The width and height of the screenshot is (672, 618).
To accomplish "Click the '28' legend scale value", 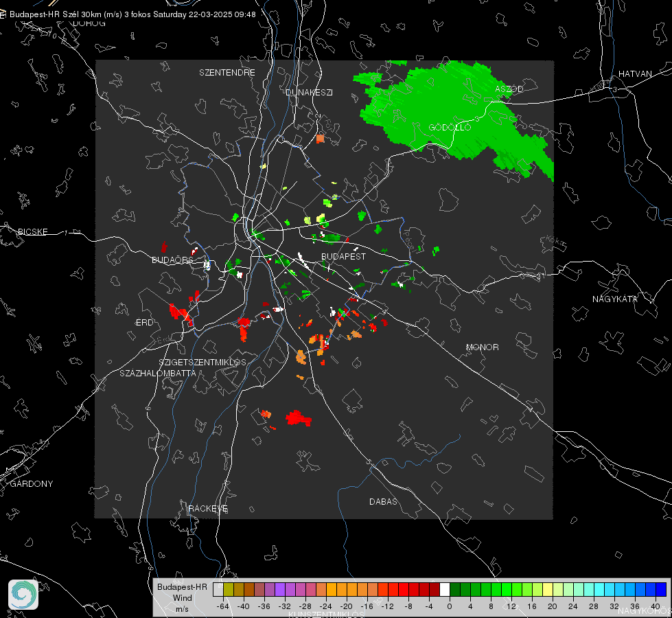I will [x=594, y=606].
